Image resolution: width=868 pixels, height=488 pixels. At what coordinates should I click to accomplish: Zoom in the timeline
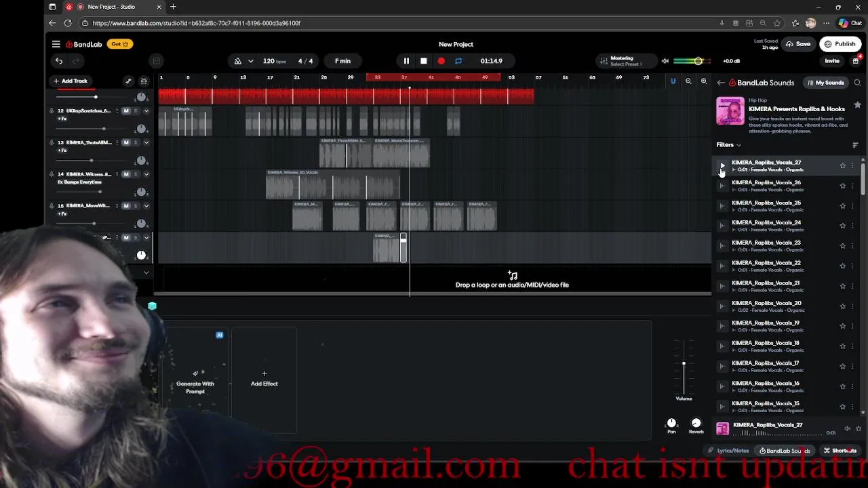(703, 81)
